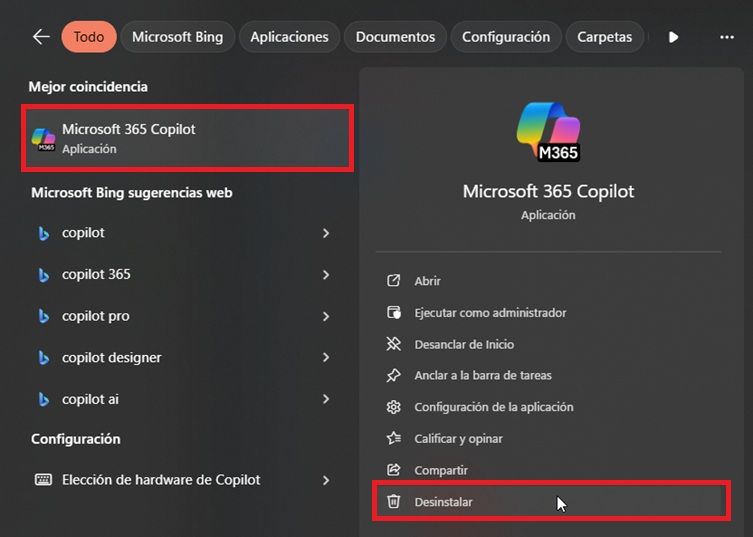753x537 pixels.
Task: Open the Aplicaciones filter tab
Action: [x=289, y=37]
